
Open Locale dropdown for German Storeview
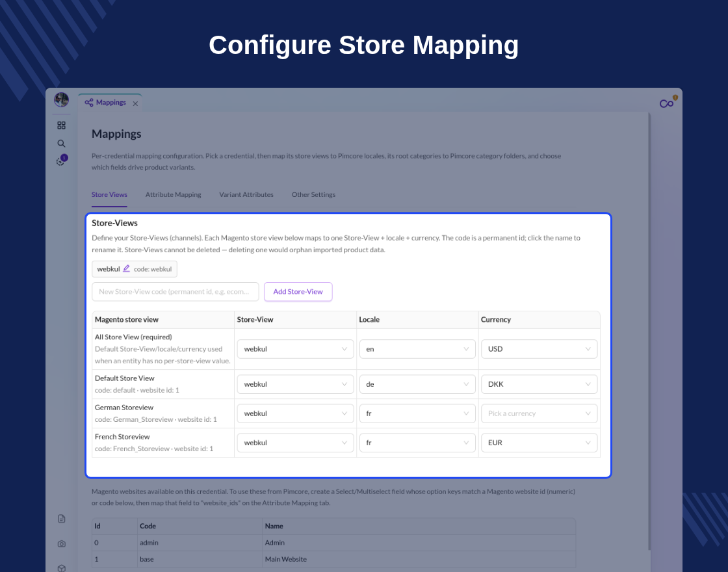(417, 413)
